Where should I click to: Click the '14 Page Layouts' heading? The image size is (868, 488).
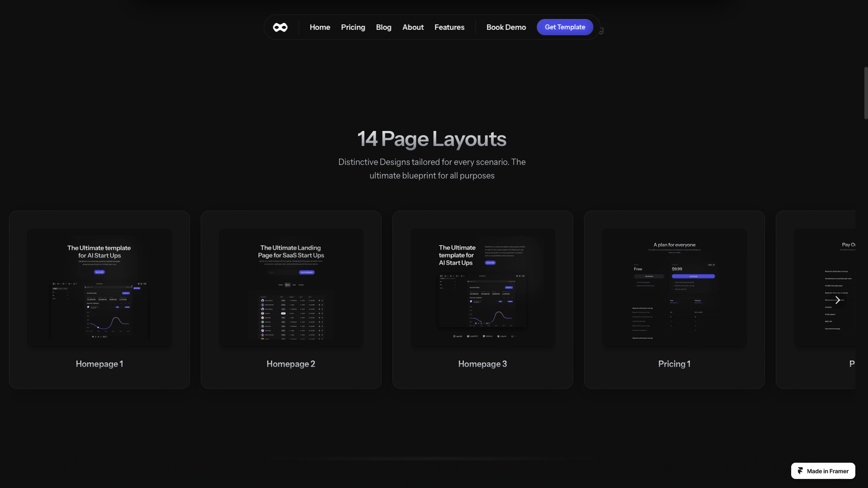432,139
